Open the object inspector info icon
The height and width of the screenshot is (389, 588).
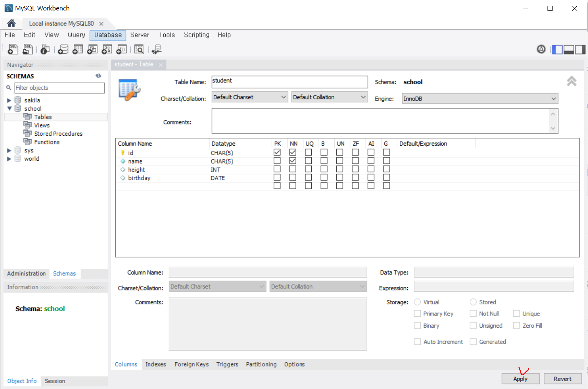[x=45, y=49]
